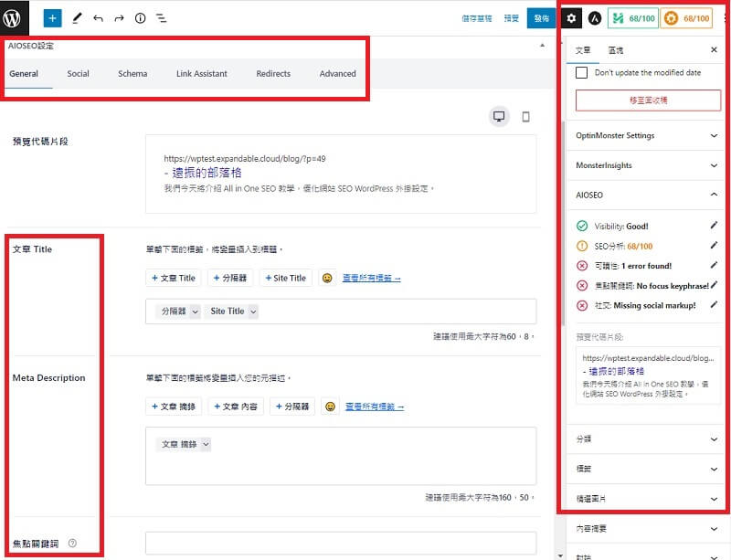
Task: Click the scrollbar down arrow
Action: pyautogui.click(x=560, y=555)
